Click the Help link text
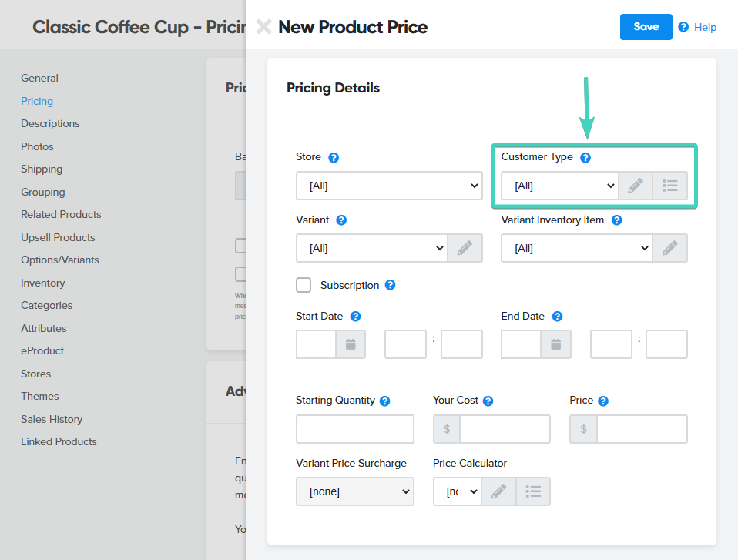Viewport: 738px width, 560px height. tap(705, 27)
